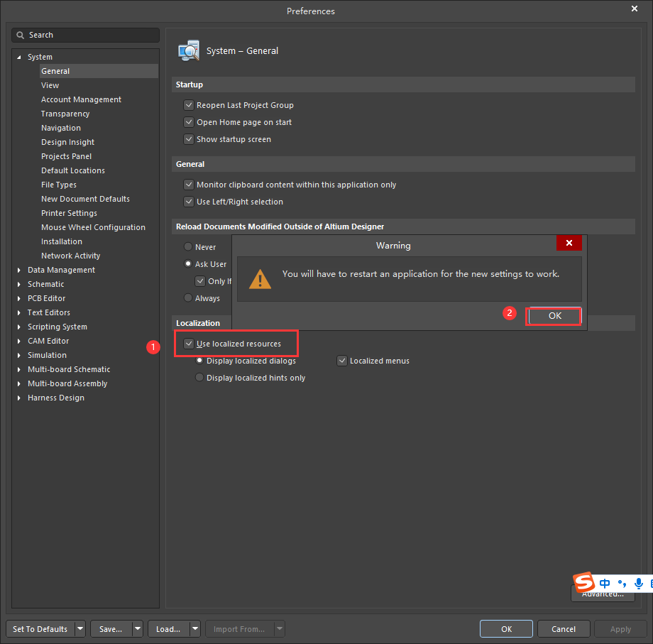Expand the Multi-board Schematic node

coord(18,369)
